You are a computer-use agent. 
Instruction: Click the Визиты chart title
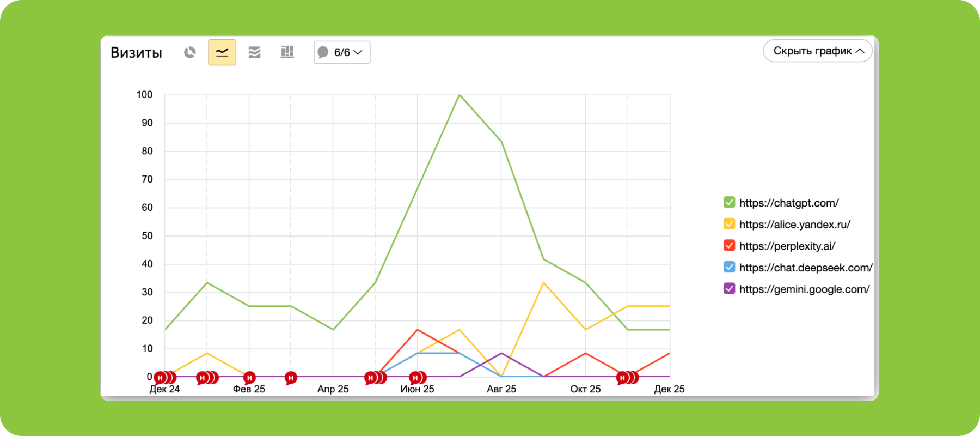[136, 52]
